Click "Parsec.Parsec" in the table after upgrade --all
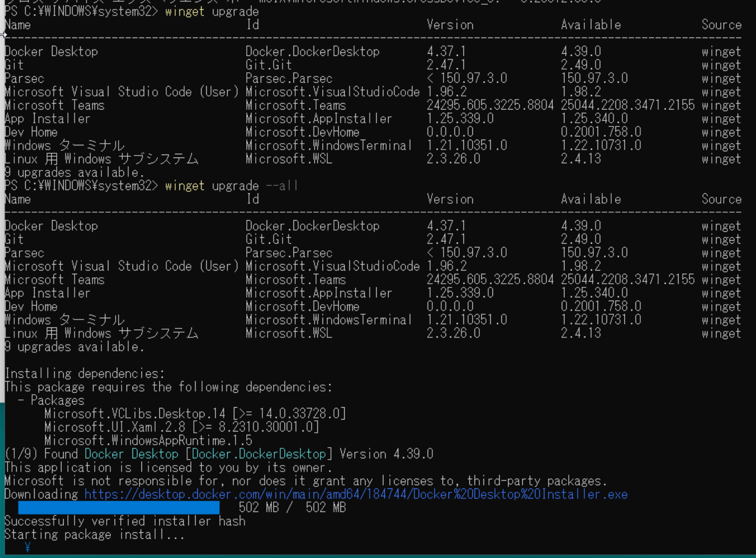The image size is (756, 558). pos(289,253)
